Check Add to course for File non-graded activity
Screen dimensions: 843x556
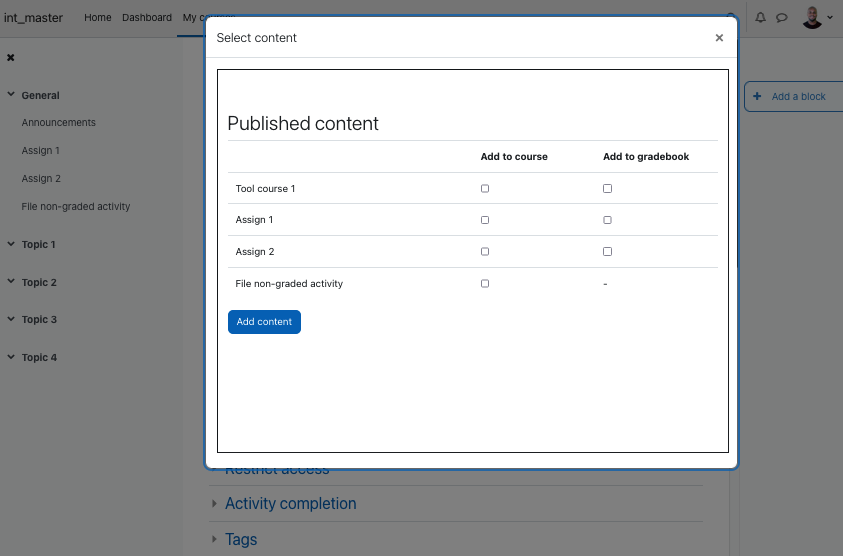click(x=485, y=283)
